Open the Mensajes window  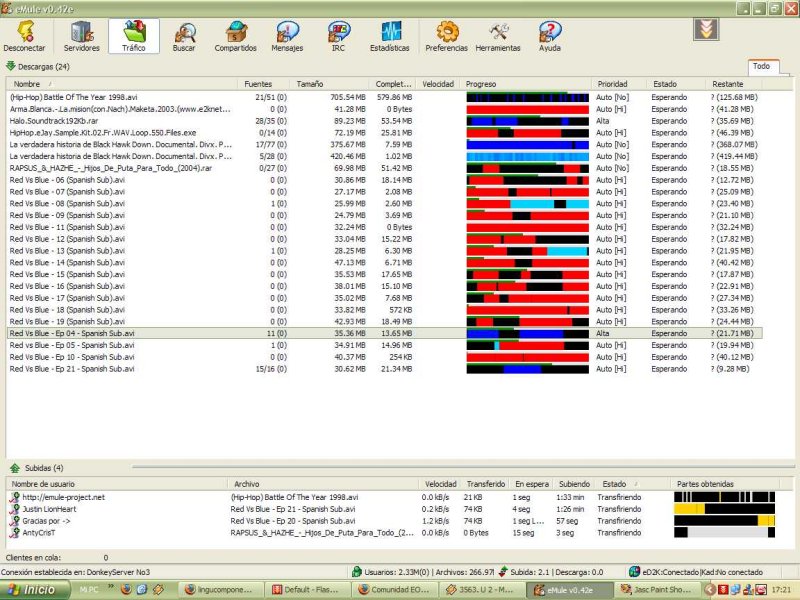[x=287, y=36]
